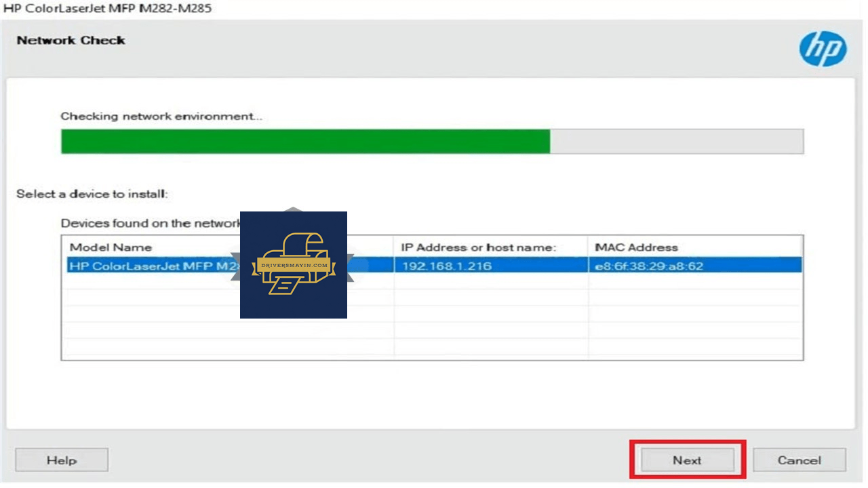Select the HP ColorLaserJet MFP device row
Screen dimensions: 868x488
tap(434, 266)
